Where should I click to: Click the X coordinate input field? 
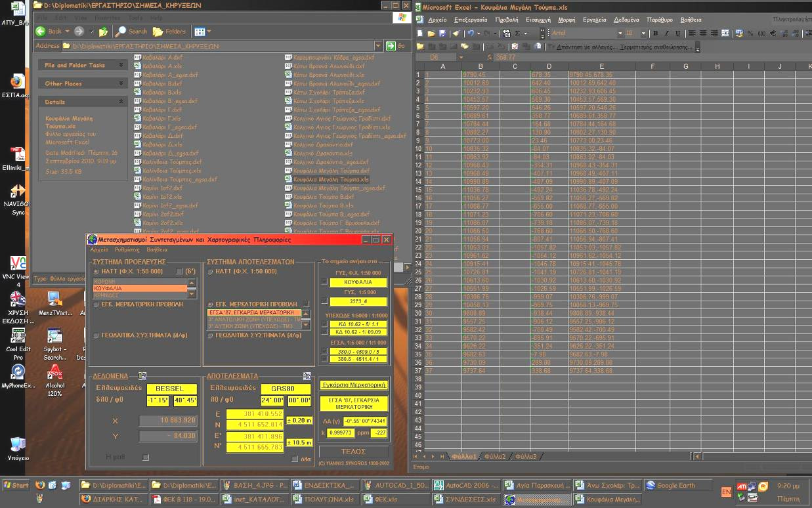pos(168,420)
